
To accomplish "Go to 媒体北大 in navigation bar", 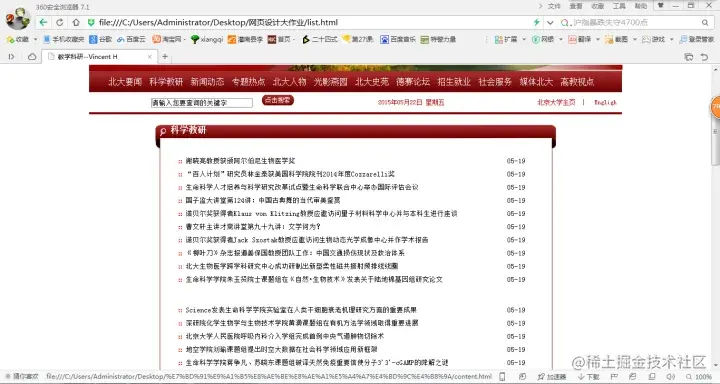I will (x=536, y=82).
